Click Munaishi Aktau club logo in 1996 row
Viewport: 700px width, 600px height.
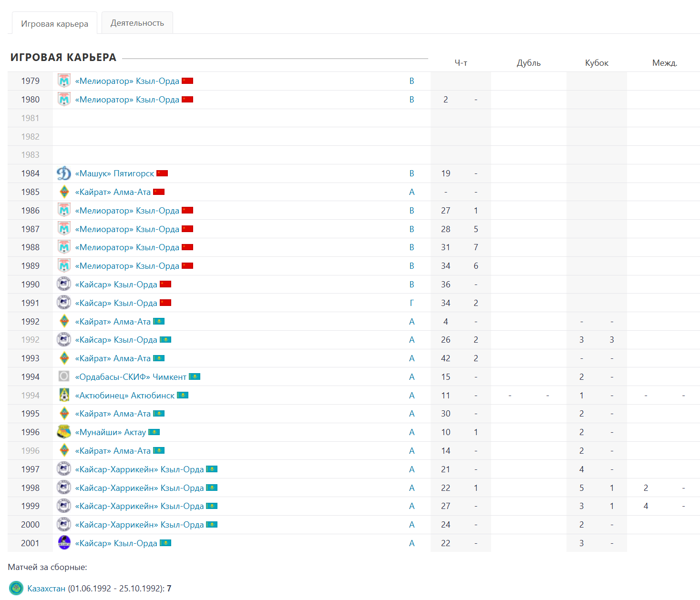point(64,432)
